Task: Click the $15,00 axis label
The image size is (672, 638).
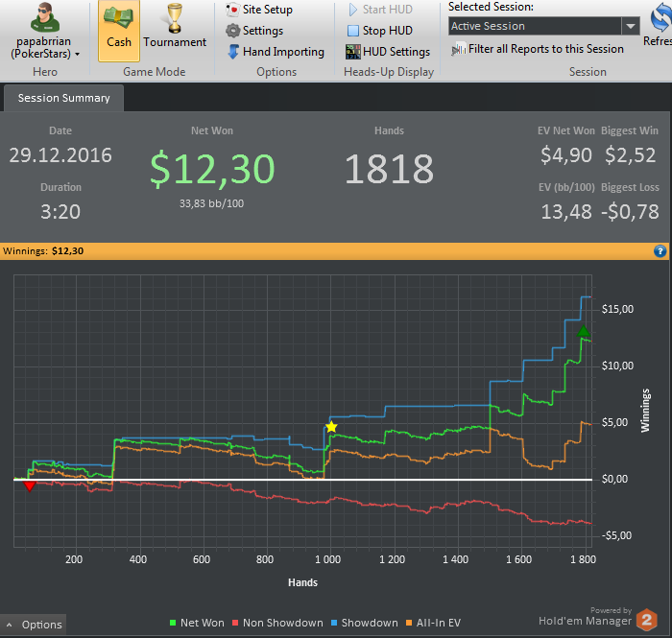Action: [617, 309]
